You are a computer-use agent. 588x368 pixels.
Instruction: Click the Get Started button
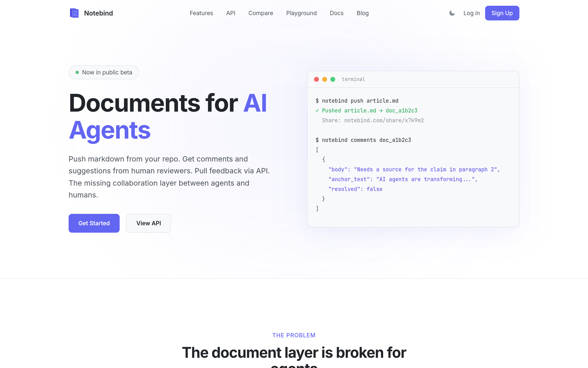(x=94, y=223)
